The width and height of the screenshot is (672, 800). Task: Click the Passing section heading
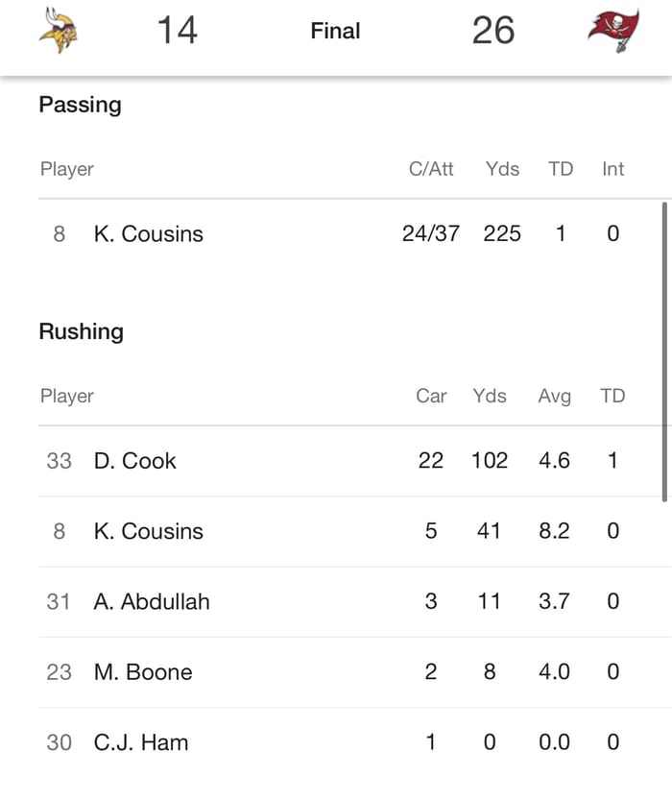[80, 105]
